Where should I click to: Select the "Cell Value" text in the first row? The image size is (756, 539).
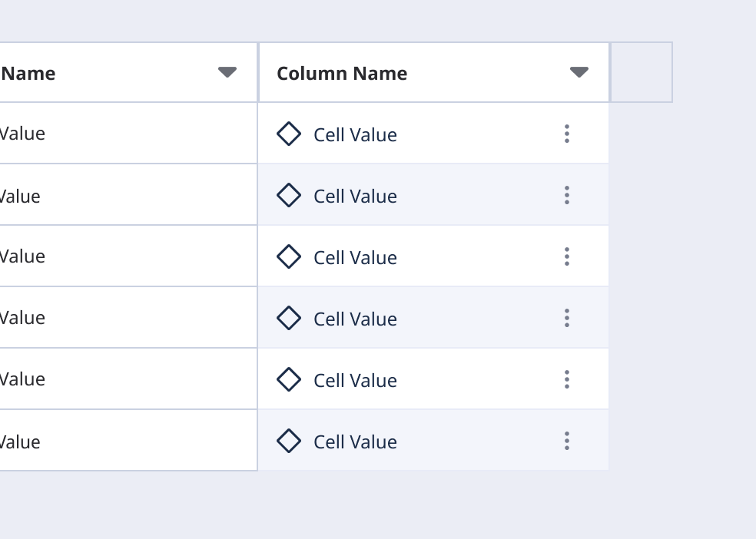[x=355, y=135]
